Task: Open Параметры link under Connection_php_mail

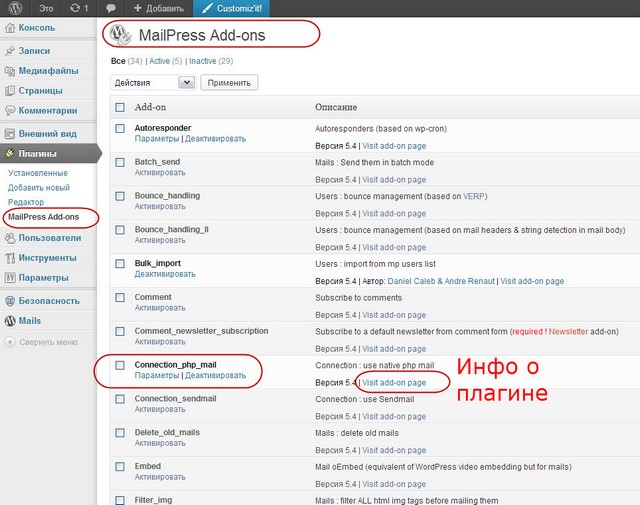Action: (157, 376)
